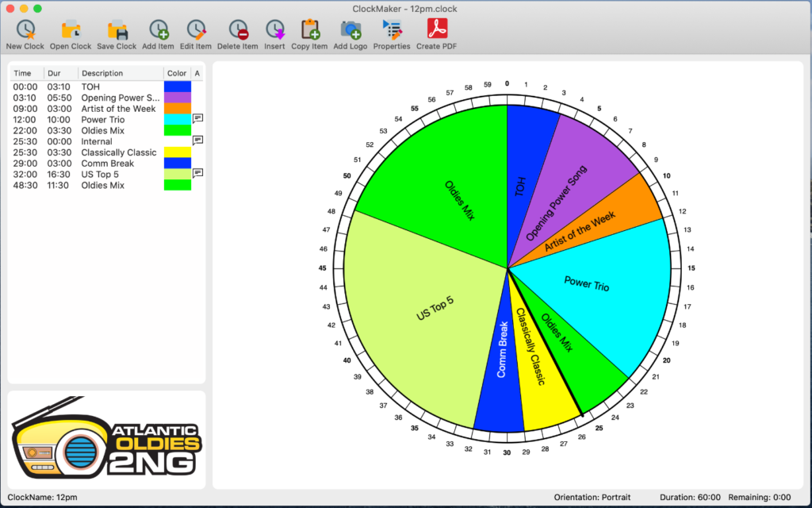Click the note icon on US Top 5 row
The width and height of the screenshot is (812, 508).
click(x=197, y=173)
